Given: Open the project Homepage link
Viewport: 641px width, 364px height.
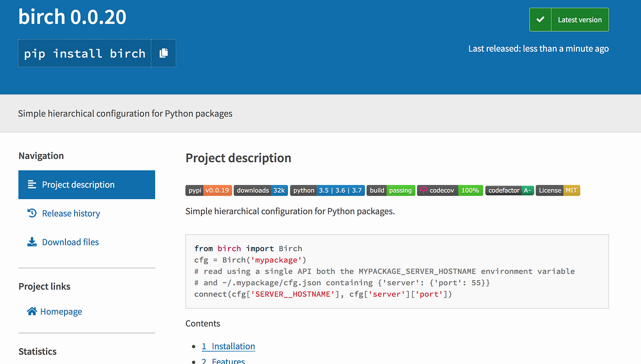Looking at the screenshot, I should pos(61,311).
